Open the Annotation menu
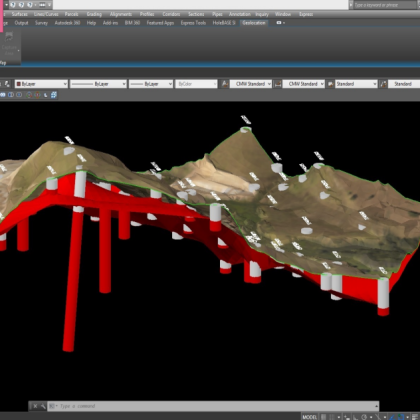 (240, 14)
